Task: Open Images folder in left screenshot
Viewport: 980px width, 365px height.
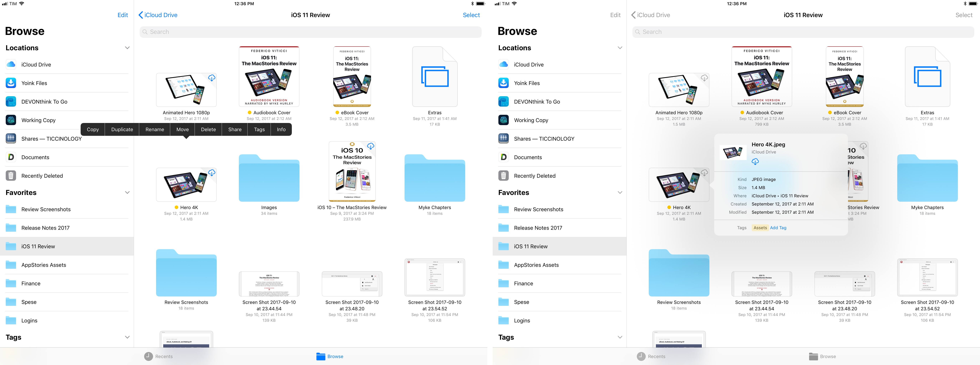Action: point(269,178)
